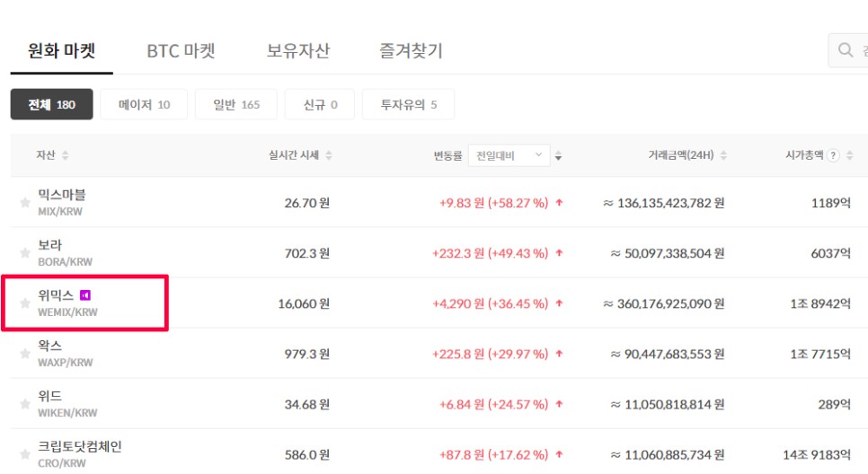Viewport: 868px width, 474px height.
Task: Select the 전체 180 filter
Action: (x=51, y=104)
